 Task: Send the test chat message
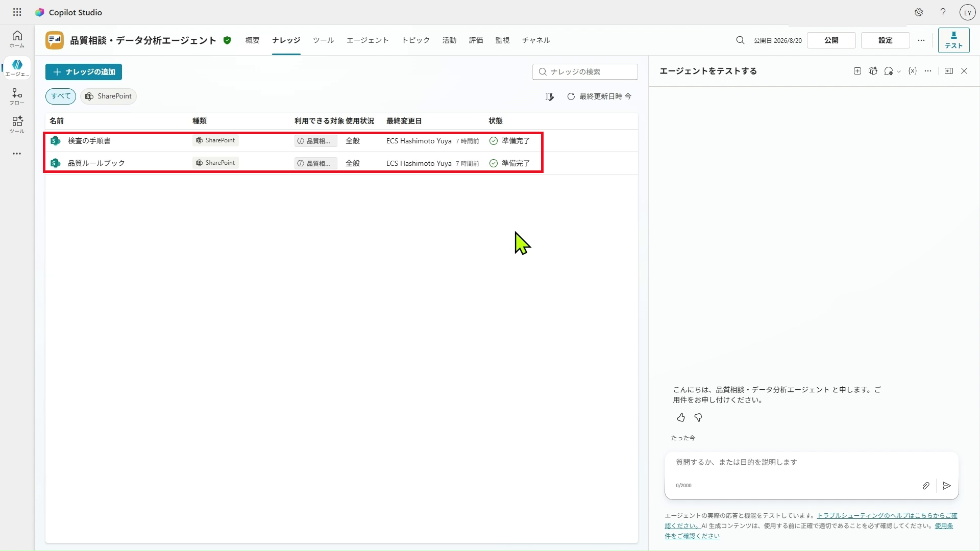tap(947, 486)
